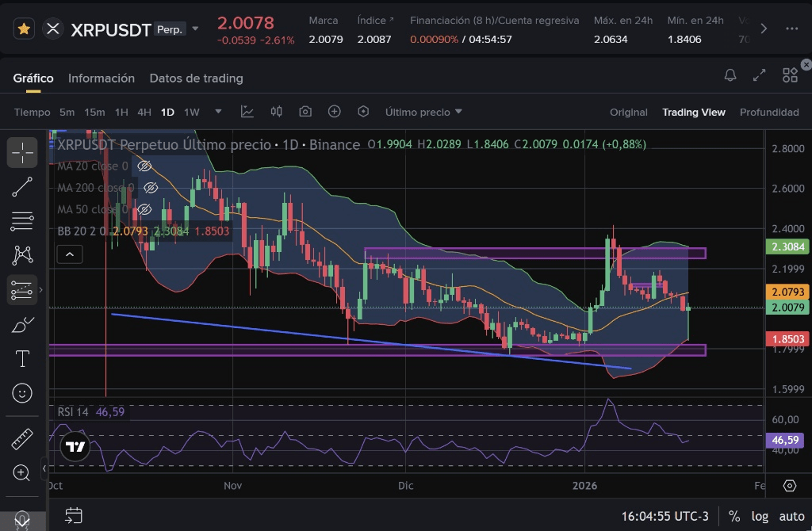Toggle visibility of MA 200 indicator
Viewport: 812px width, 531px height.
tap(150, 188)
